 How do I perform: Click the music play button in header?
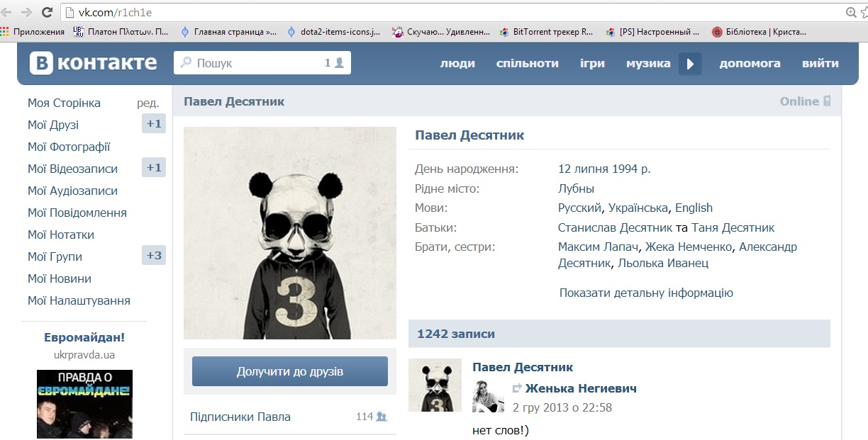click(690, 64)
